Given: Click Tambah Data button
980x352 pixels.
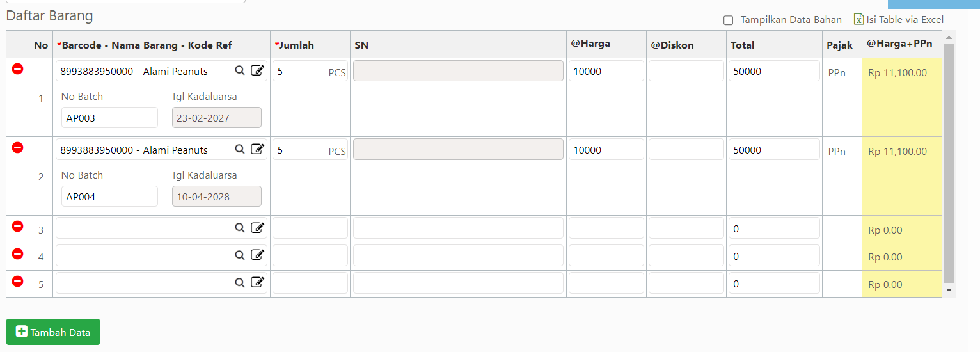Looking at the screenshot, I should (53, 332).
